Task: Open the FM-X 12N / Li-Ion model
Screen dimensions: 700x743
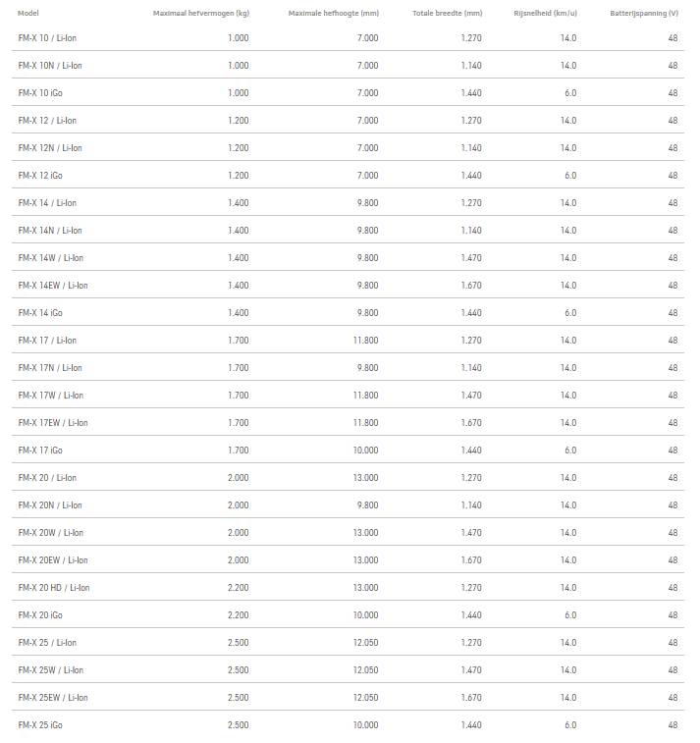Action: click(x=50, y=148)
